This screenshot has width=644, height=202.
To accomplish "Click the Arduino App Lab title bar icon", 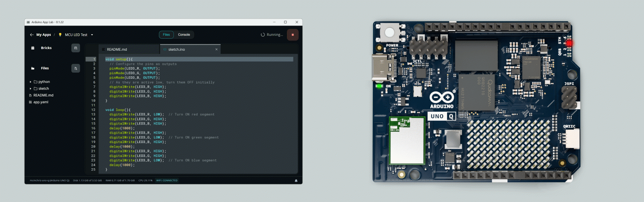I will coord(28,22).
